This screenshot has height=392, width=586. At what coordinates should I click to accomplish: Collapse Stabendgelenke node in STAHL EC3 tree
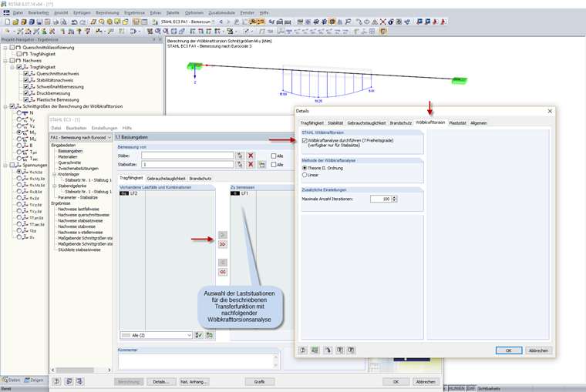coord(54,186)
